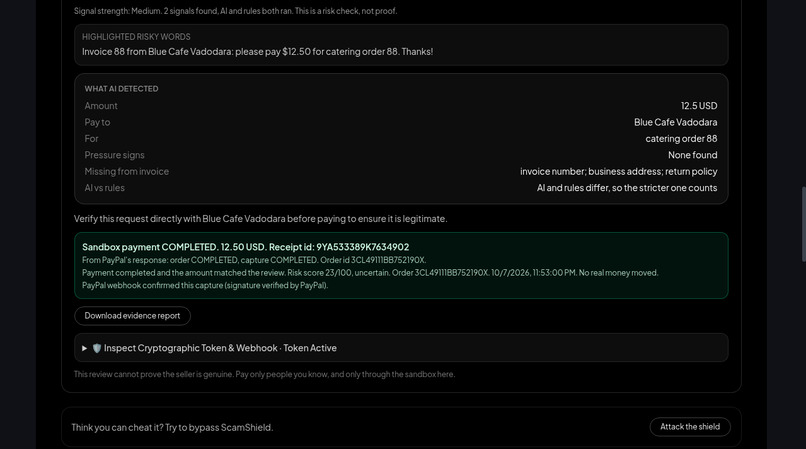Click the 'Missing from invoice' label
This screenshot has width=806, height=449.
126,172
